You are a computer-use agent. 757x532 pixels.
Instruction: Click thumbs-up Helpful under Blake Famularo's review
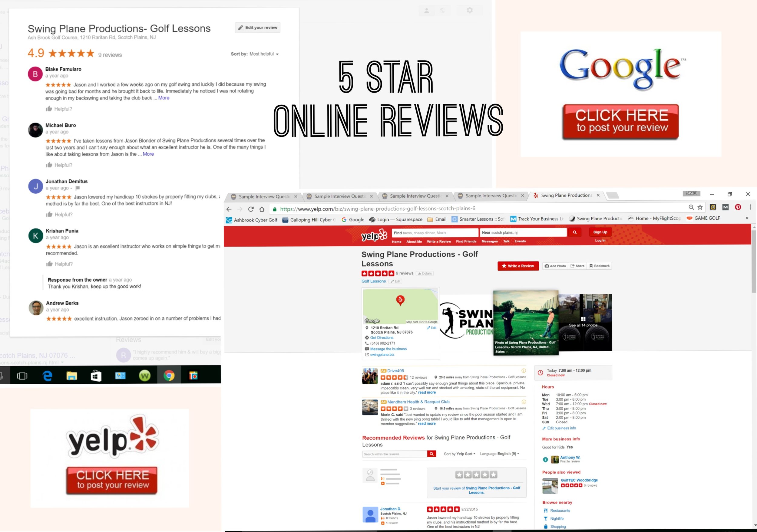click(49, 109)
